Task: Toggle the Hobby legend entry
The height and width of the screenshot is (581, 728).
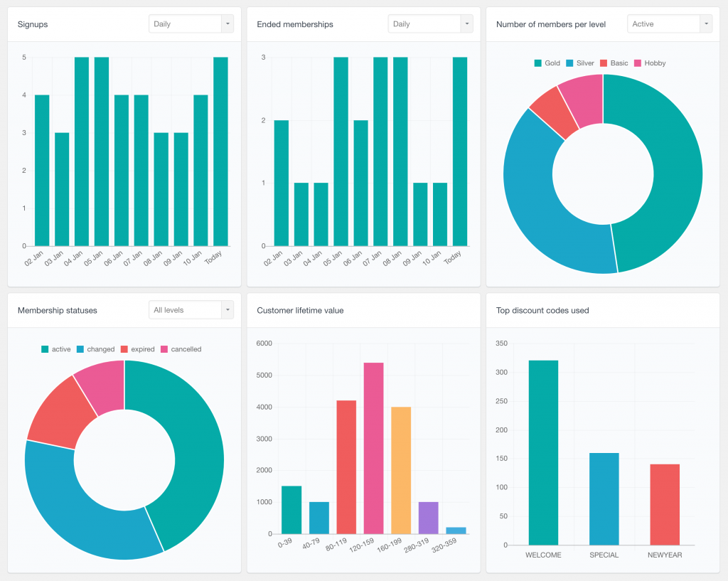Action: (651, 63)
